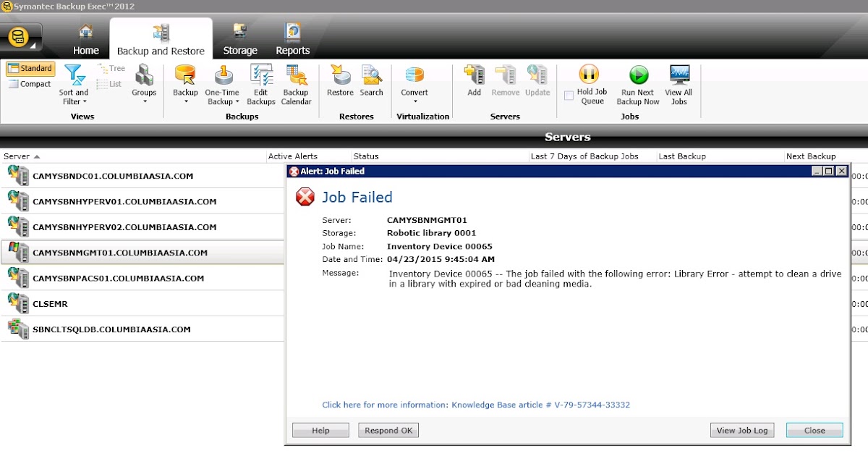This screenshot has height=456, width=868.
Task: Open the Storage tab
Action: click(x=240, y=41)
